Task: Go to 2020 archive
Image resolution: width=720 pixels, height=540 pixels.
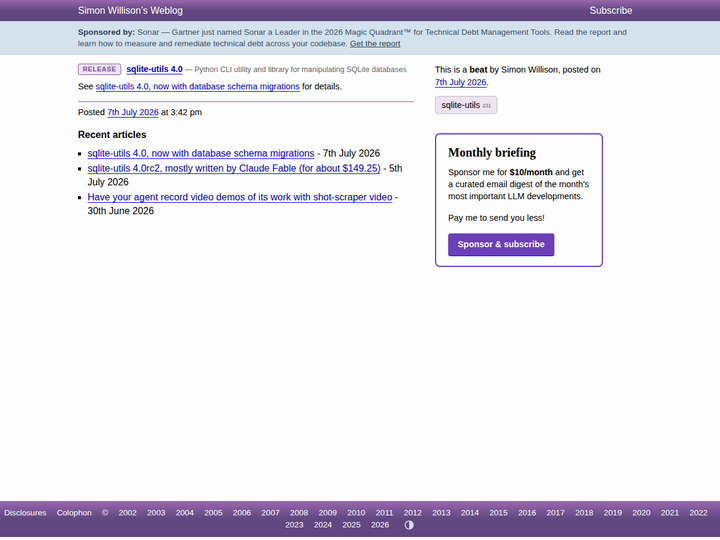Action: point(641,513)
